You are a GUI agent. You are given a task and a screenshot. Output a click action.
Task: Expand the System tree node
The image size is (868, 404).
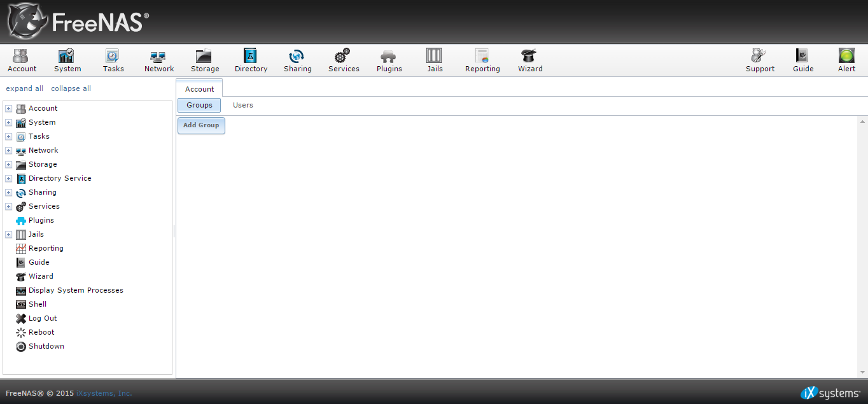pos(9,122)
